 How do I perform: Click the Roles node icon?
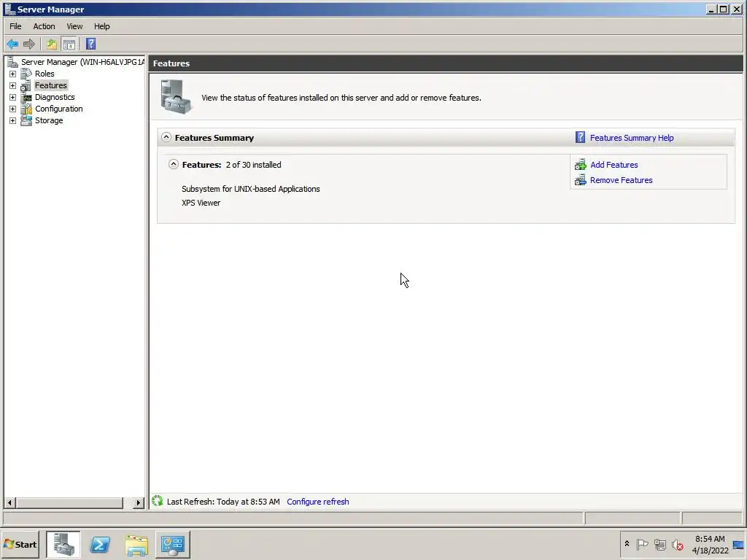tap(26, 74)
